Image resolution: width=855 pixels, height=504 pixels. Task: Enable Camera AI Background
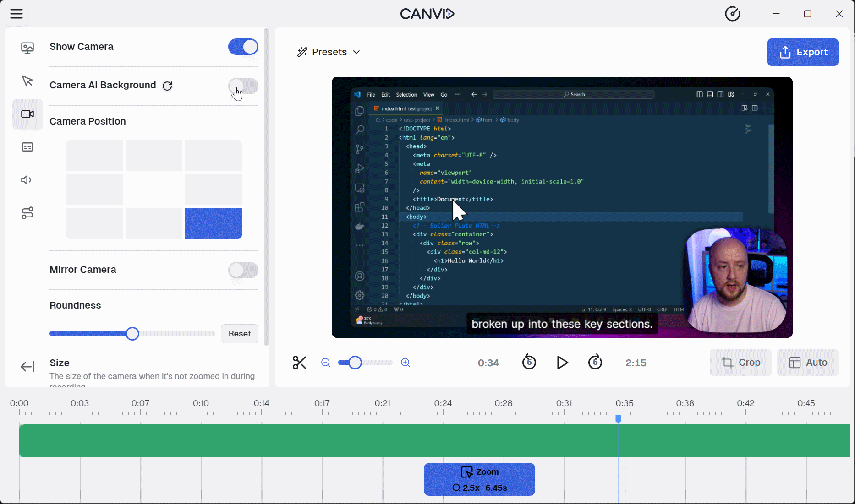[x=243, y=86]
